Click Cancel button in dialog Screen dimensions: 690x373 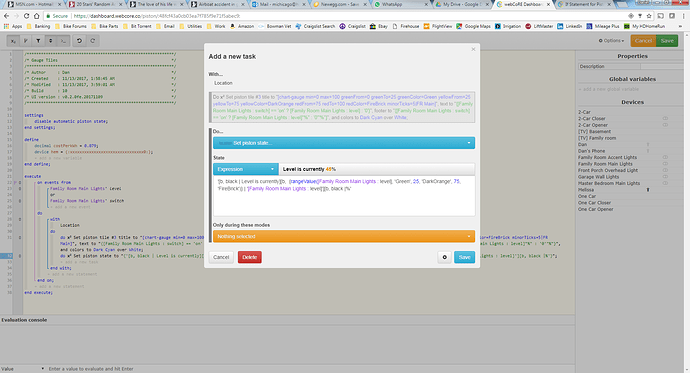pos(221,257)
